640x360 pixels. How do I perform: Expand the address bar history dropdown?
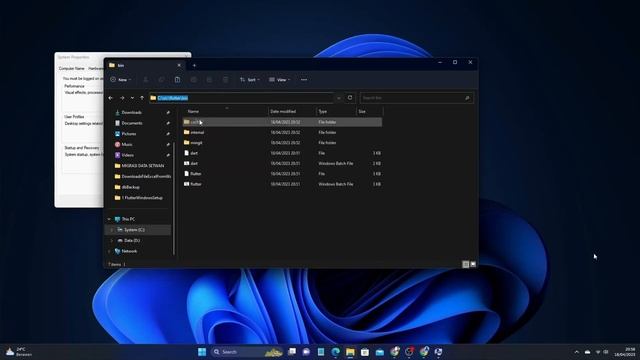click(x=338, y=98)
